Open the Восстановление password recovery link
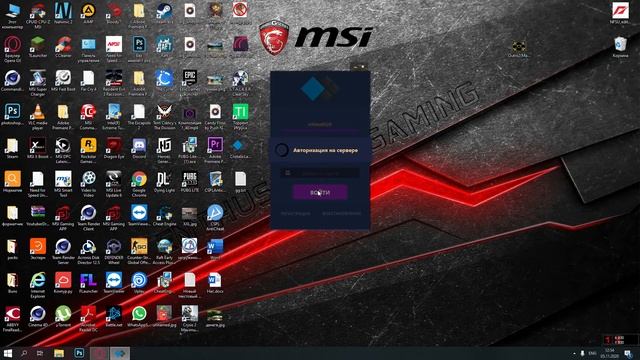Image resolution: width=640 pixels, height=360 pixels. [x=342, y=213]
